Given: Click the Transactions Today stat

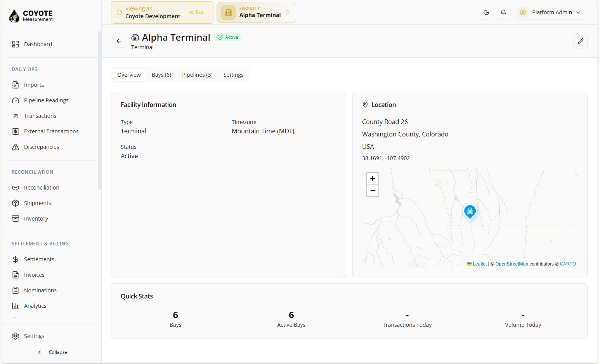Looking at the screenshot, I should [x=407, y=319].
